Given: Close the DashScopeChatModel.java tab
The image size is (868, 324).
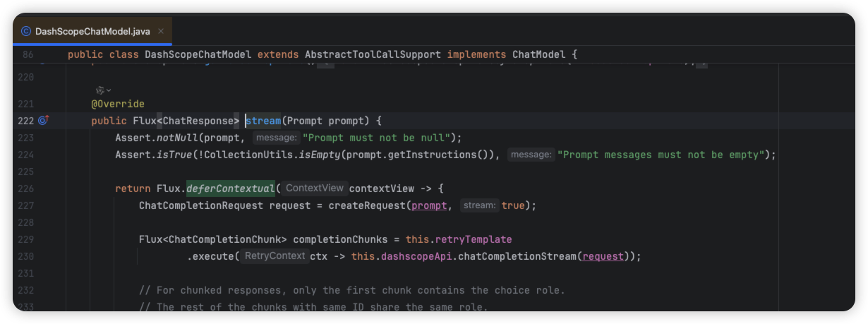Looking at the screenshot, I should tap(161, 31).
